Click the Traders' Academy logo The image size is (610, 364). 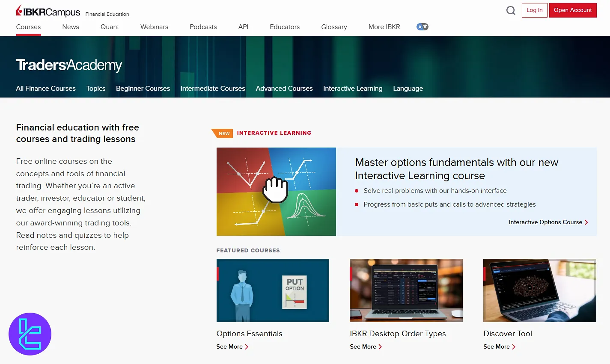coord(69,65)
